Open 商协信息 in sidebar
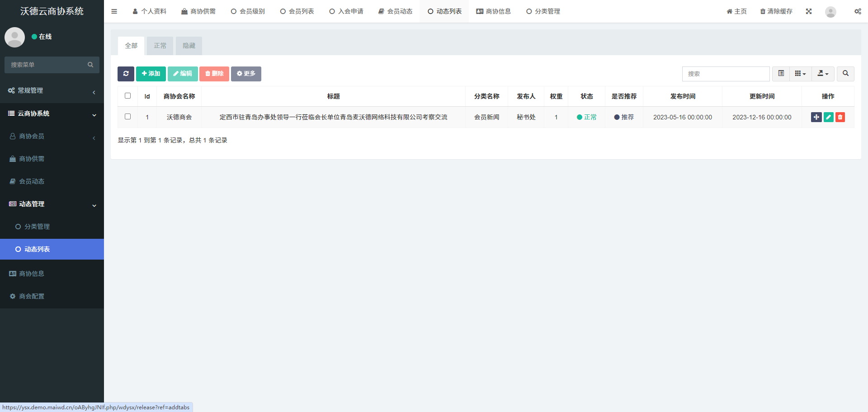 (52, 274)
